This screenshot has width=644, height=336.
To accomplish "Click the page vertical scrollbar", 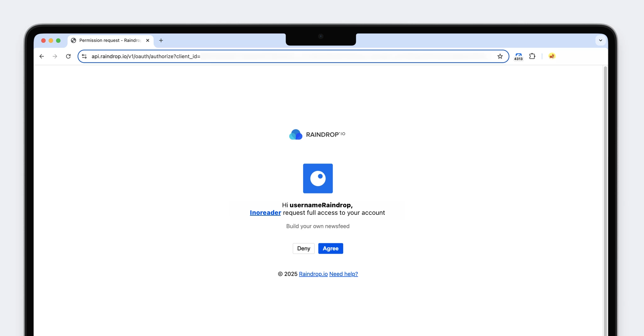I will point(605,201).
